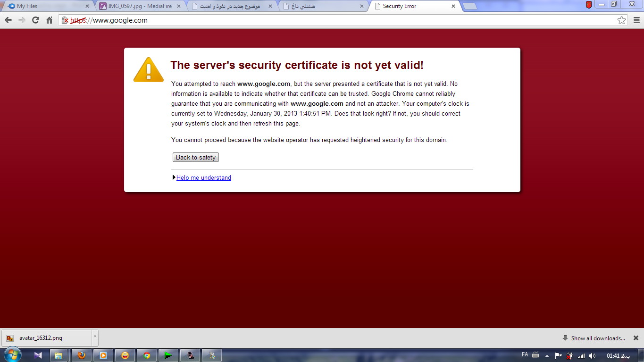Open a new tab with the new-tab button
This screenshot has width=644, height=362.
(x=469, y=6)
